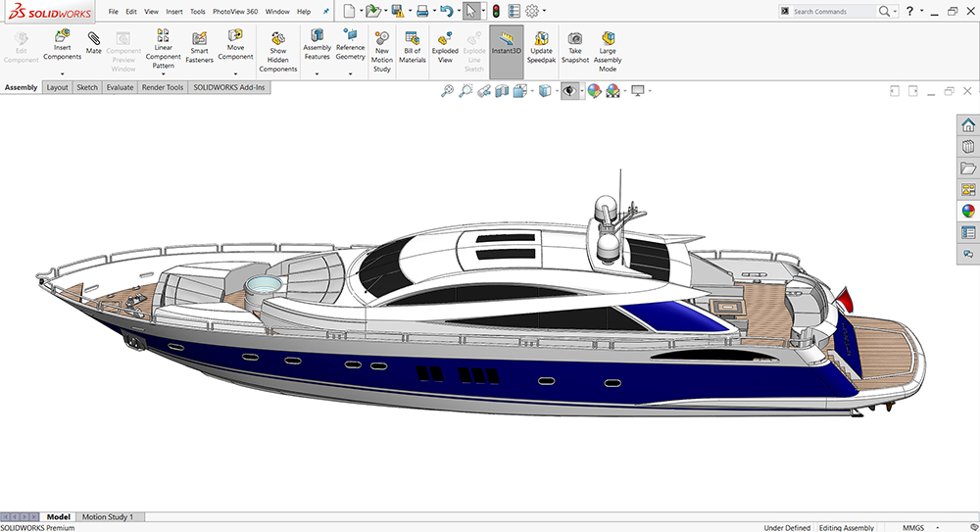Switch to Layout tab
This screenshot has width=980, height=532.
coord(57,87)
